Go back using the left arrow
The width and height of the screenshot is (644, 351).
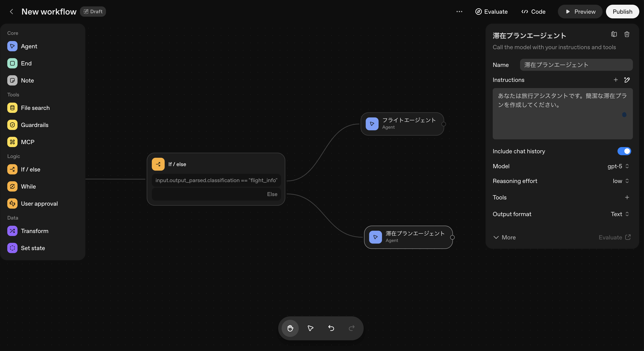(x=11, y=12)
